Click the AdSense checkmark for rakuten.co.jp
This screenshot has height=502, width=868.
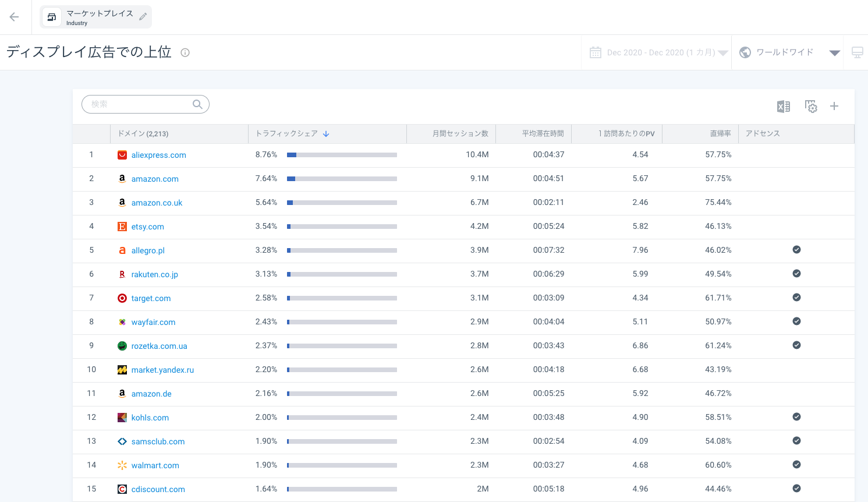coord(796,274)
